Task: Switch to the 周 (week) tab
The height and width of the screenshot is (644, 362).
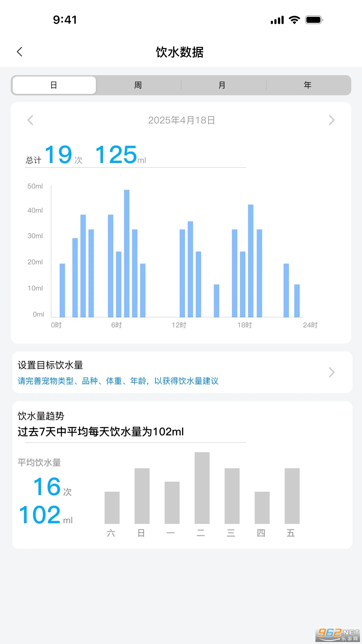Action: 138,85
